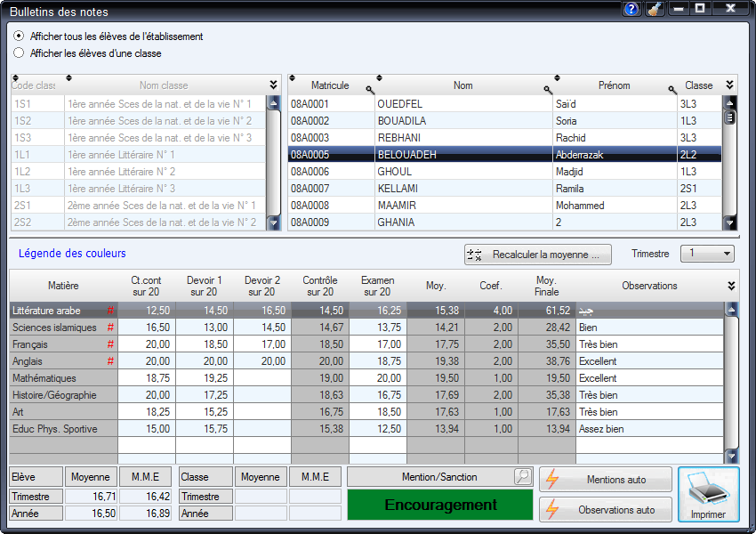Open the Help question-mark icon
This screenshot has width=756, height=534.
pyautogui.click(x=631, y=9)
